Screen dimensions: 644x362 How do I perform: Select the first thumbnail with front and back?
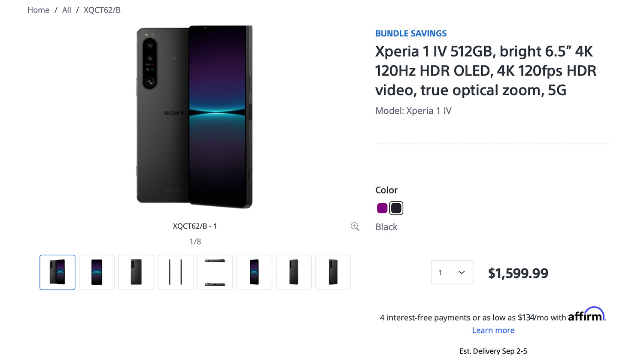click(x=58, y=272)
